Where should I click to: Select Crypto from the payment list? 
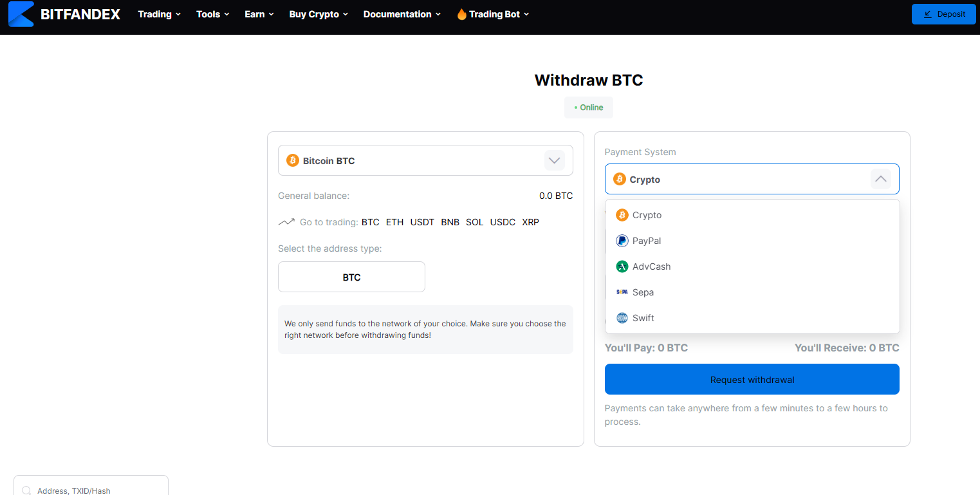pos(752,215)
